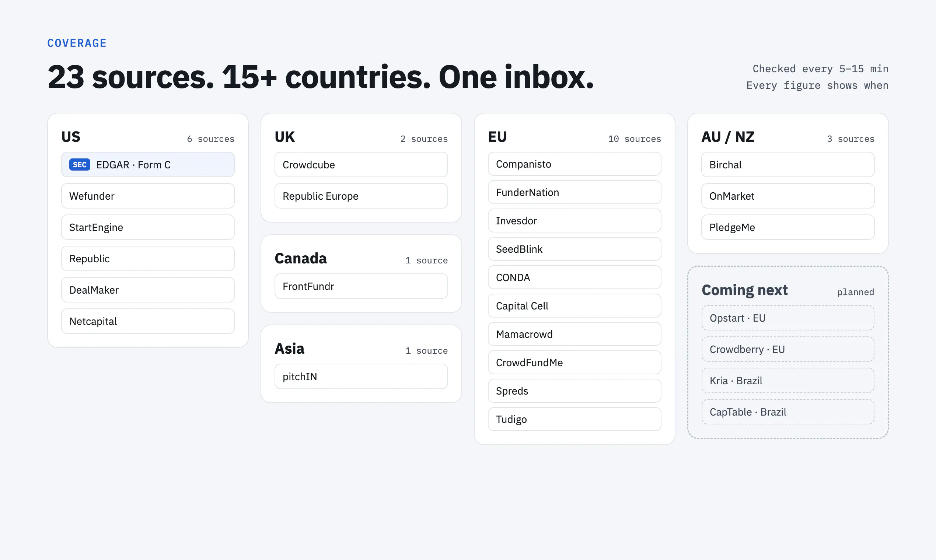Screen dimensions: 936x560
Task: Select Republic in the US card
Action: click(x=148, y=259)
